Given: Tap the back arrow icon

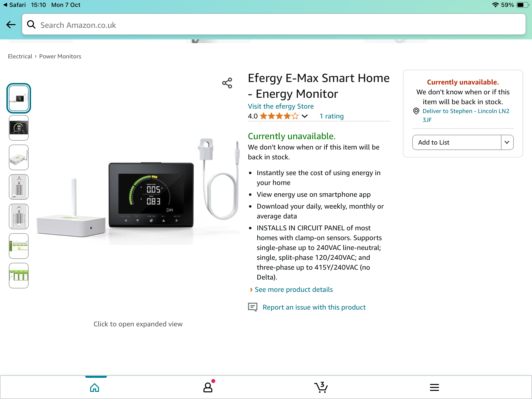Looking at the screenshot, I should coord(11,25).
